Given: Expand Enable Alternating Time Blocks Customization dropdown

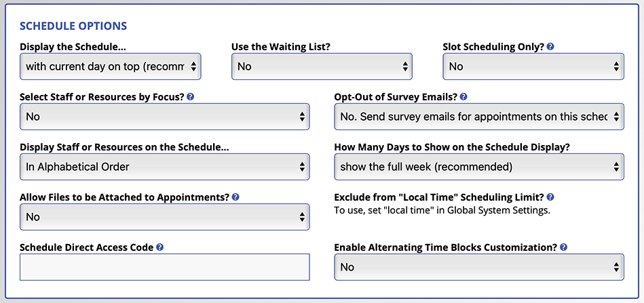Looking at the screenshot, I should pos(479,267).
